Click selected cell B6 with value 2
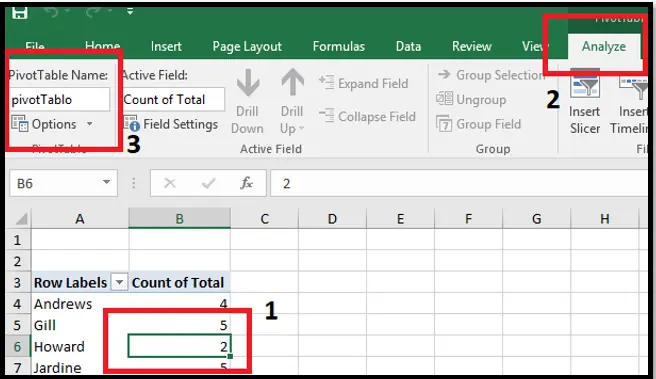 [x=179, y=346]
